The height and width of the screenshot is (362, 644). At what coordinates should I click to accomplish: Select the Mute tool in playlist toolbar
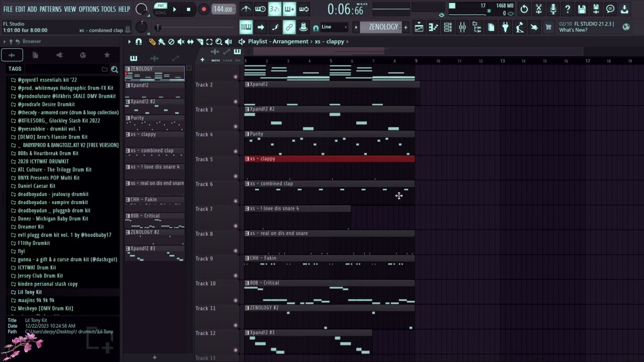coord(181,42)
